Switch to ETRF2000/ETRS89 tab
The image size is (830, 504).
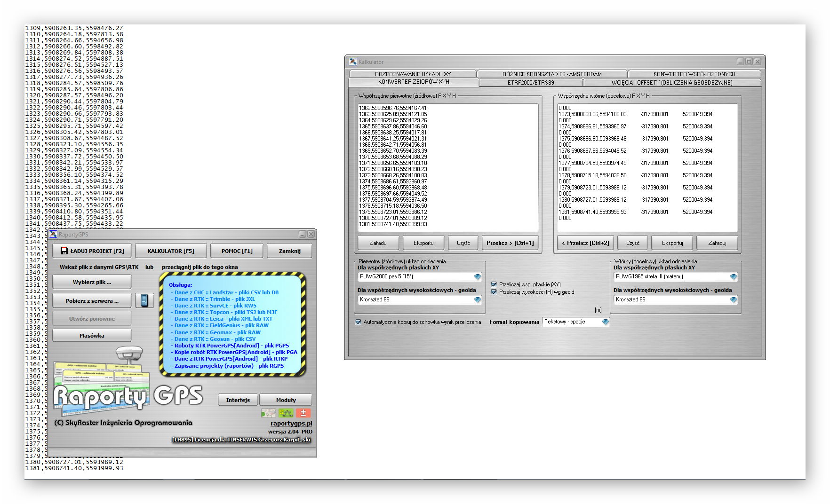pos(530,83)
